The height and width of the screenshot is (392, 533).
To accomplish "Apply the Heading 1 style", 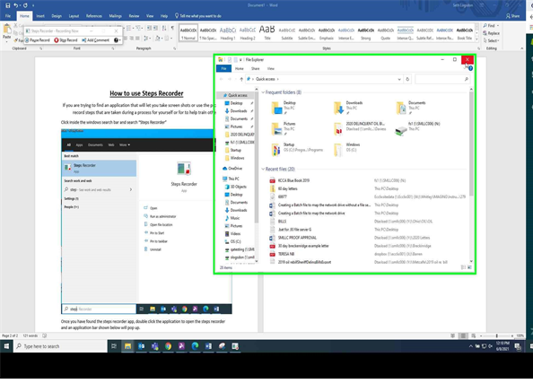I will tap(228, 33).
